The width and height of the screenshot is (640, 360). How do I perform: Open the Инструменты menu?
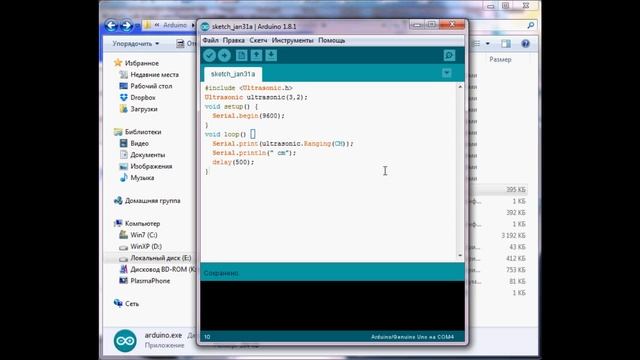click(292, 40)
